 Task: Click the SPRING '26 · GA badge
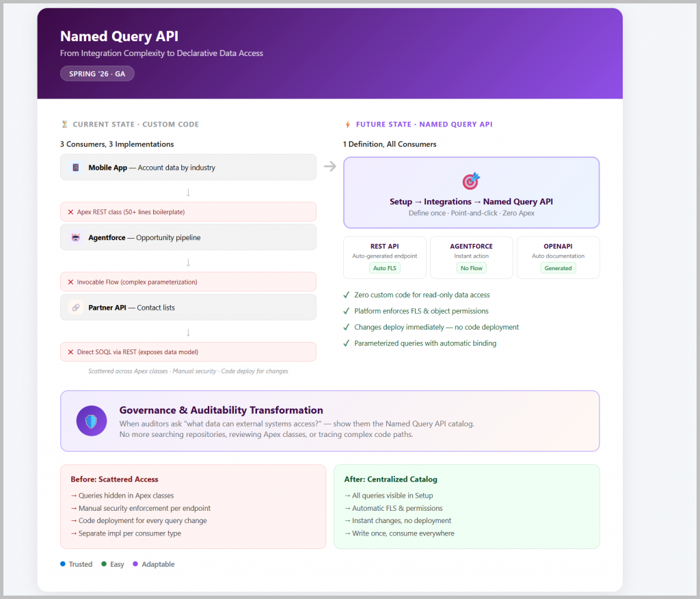97,73
